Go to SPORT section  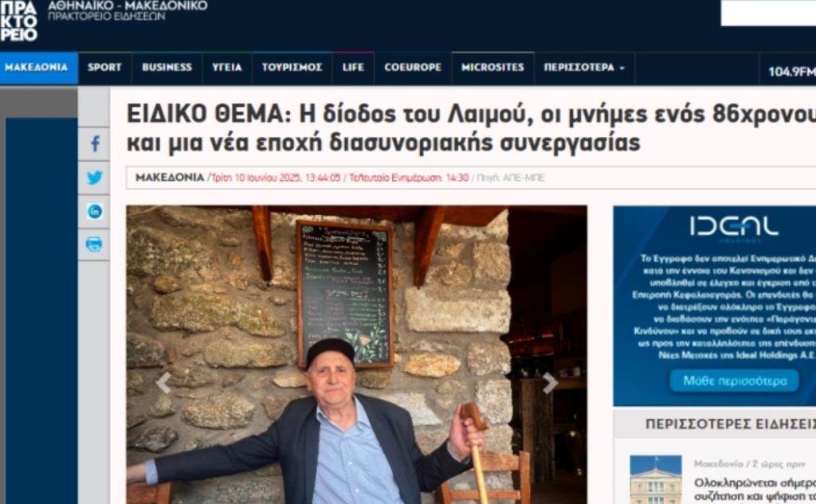click(x=104, y=68)
